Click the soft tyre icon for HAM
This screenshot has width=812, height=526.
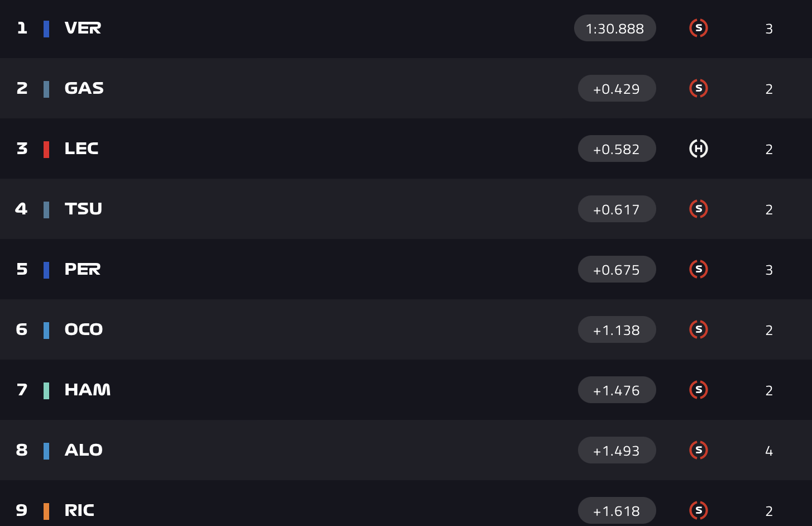699,390
